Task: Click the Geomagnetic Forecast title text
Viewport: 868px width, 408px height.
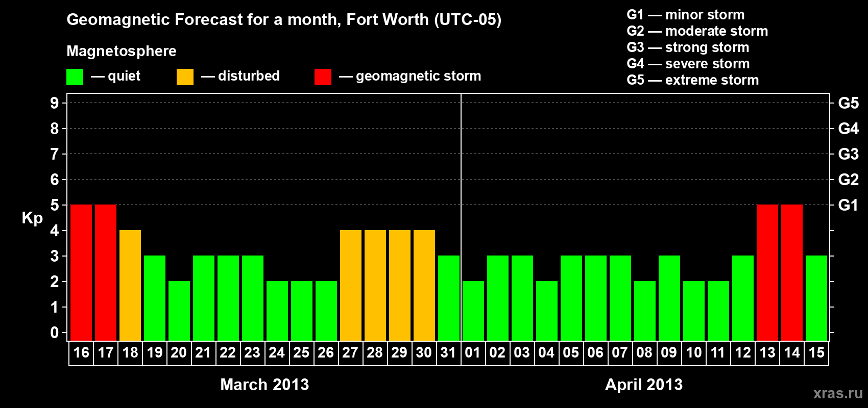Action: coord(284,20)
